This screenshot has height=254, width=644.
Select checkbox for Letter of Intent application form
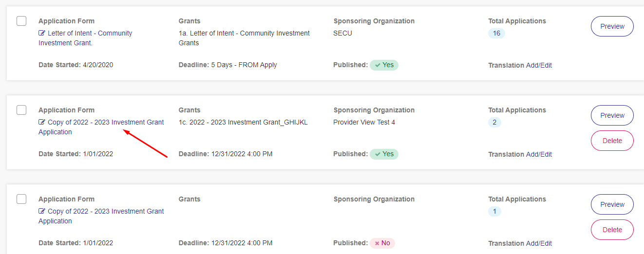21,21
